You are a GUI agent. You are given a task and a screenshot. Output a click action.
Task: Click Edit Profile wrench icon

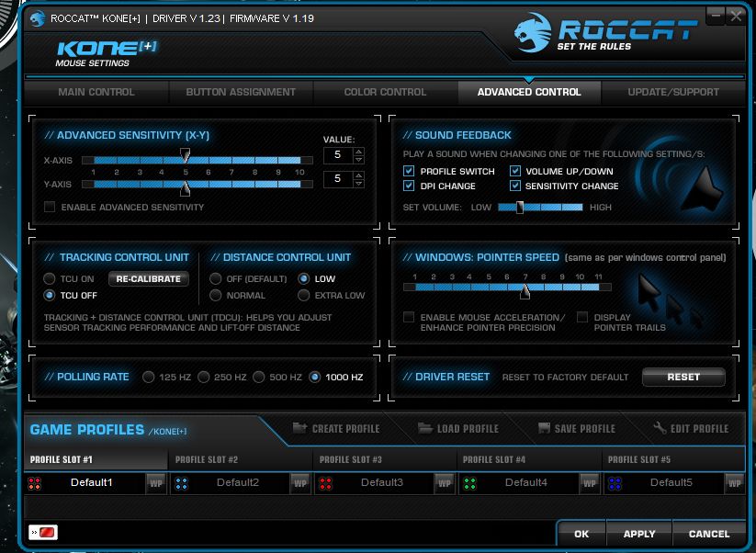pyautogui.click(x=660, y=428)
